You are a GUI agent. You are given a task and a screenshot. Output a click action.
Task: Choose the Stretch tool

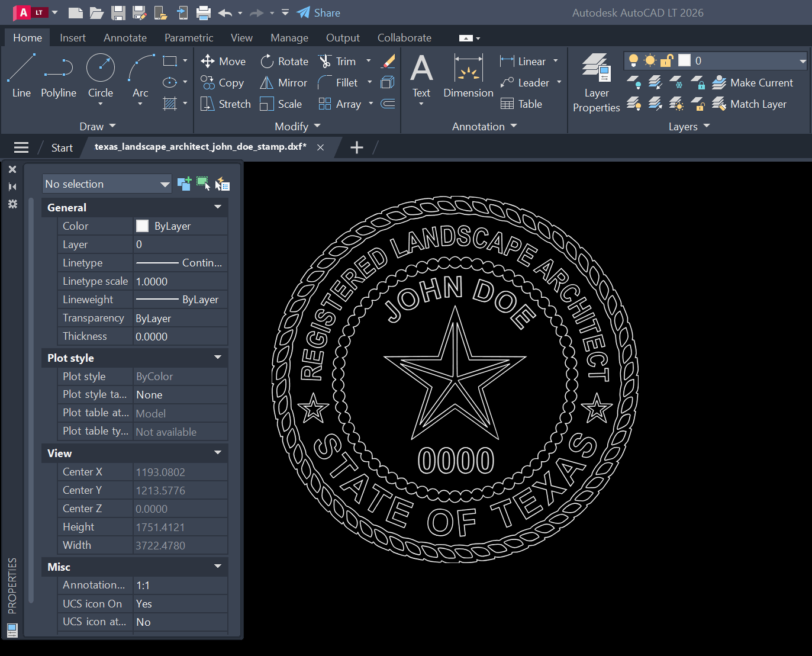(225, 104)
